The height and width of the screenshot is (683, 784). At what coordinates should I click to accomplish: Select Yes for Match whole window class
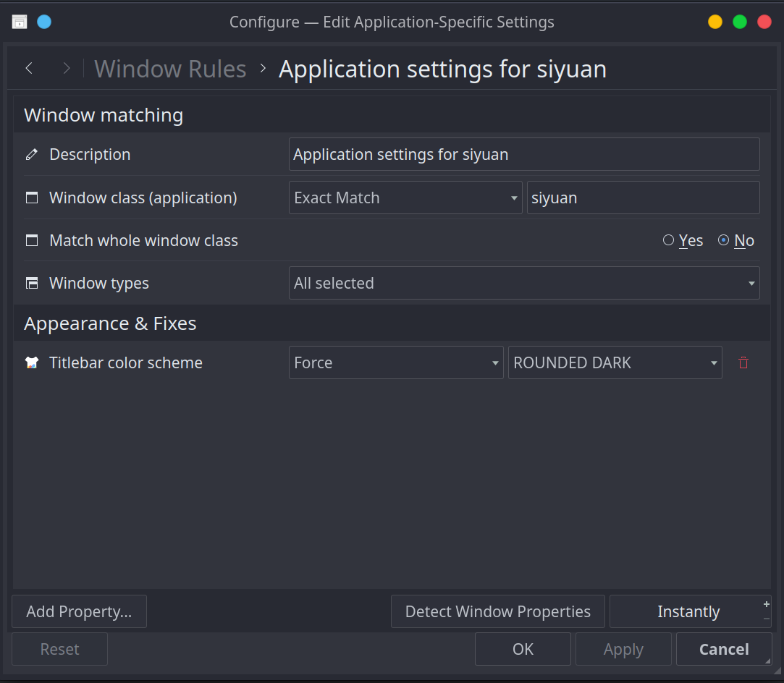coord(669,240)
